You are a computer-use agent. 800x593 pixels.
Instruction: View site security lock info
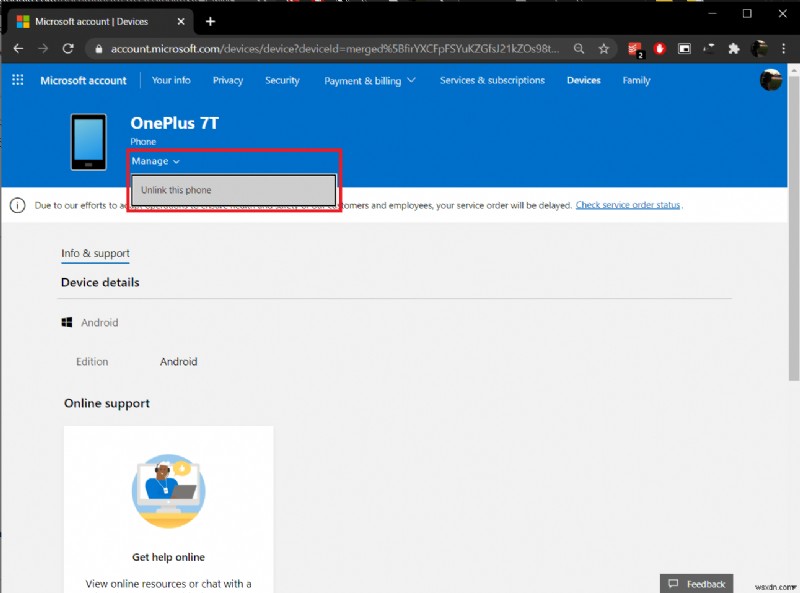[99, 49]
